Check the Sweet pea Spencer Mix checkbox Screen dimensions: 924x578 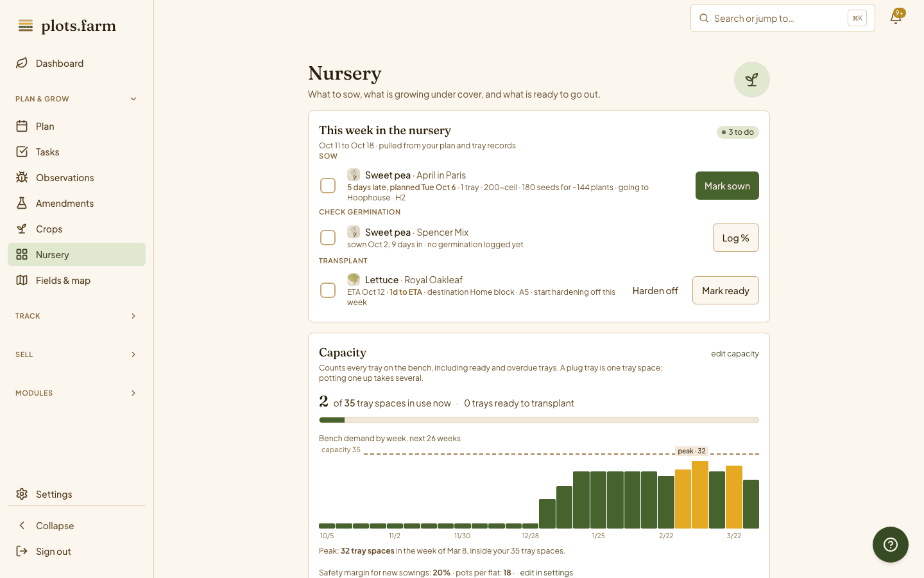[328, 238]
